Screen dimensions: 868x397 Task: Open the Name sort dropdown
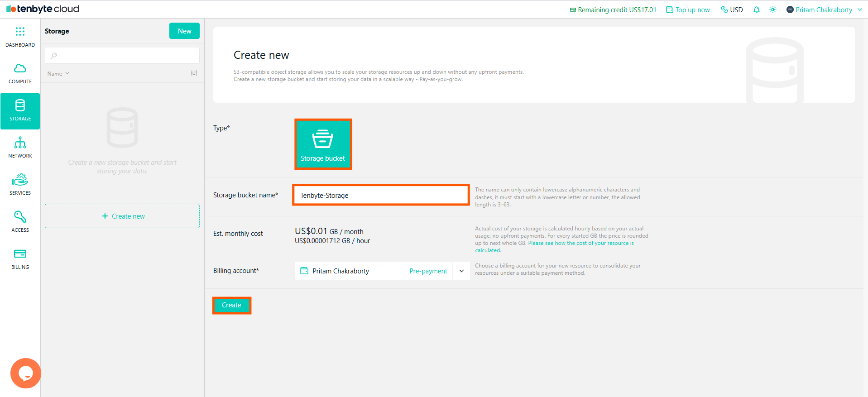point(58,73)
